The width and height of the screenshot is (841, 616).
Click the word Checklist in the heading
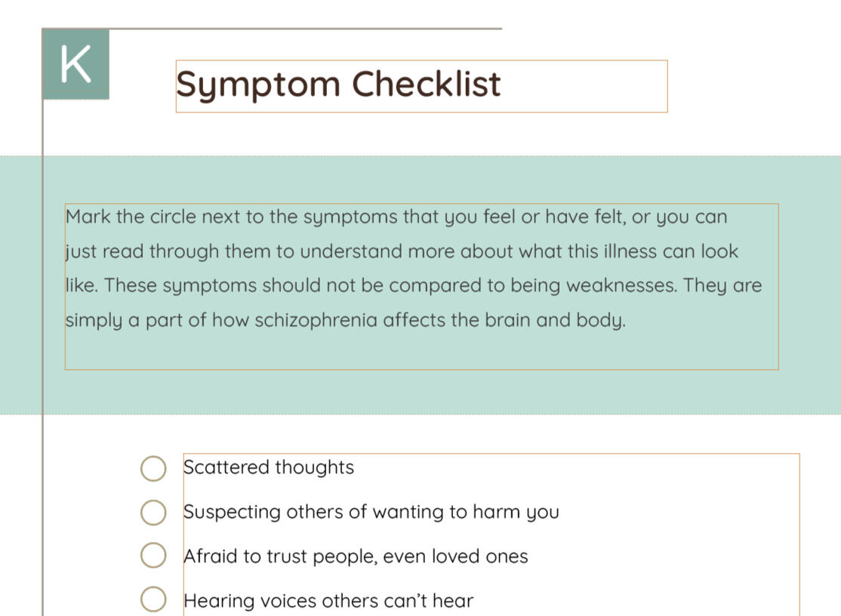[x=427, y=84]
